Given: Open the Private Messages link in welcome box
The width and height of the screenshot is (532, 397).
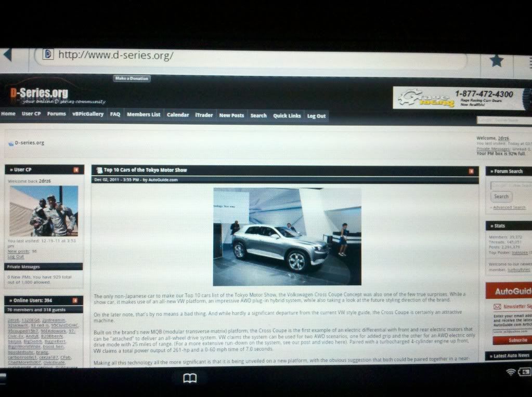Looking at the screenshot, I should pyautogui.click(x=493, y=149).
